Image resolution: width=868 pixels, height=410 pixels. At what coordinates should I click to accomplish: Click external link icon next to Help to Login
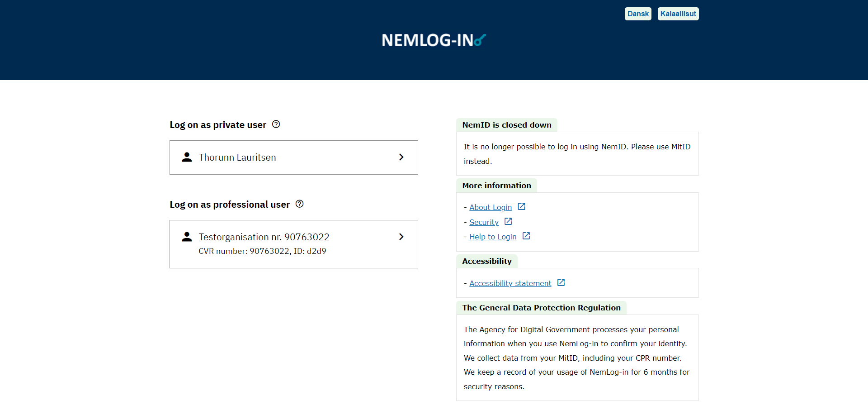pyautogui.click(x=526, y=236)
